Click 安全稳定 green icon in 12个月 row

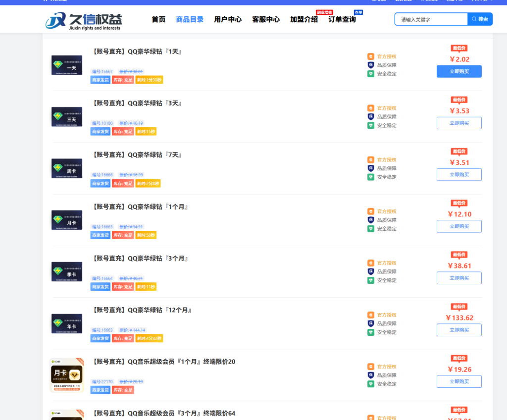click(371, 332)
